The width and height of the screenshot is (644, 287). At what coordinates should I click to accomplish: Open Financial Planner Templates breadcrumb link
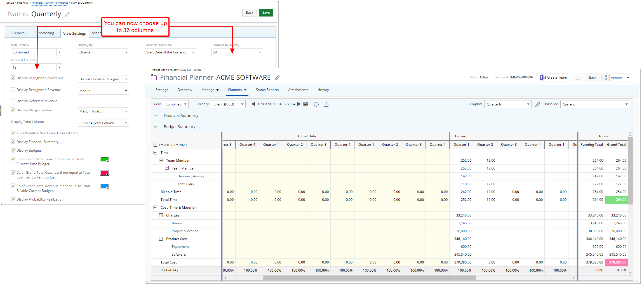(x=50, y=3)
